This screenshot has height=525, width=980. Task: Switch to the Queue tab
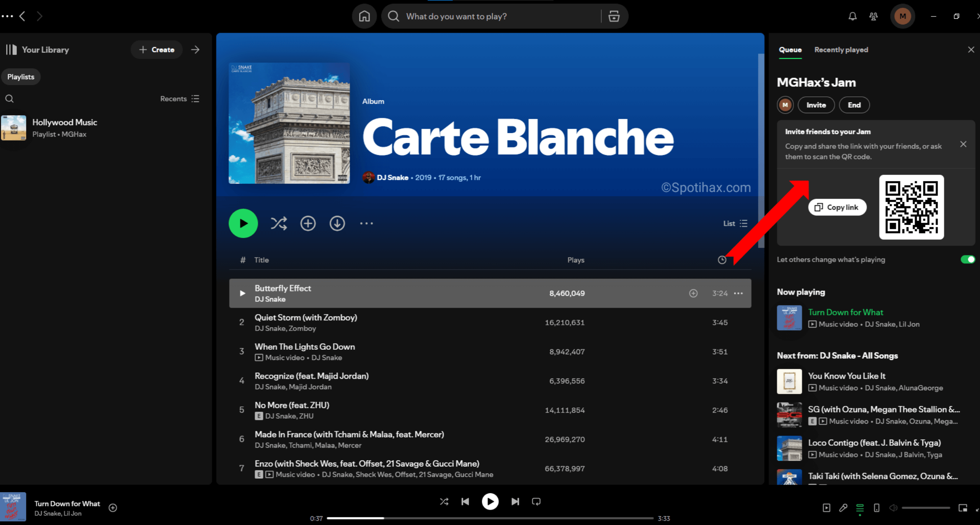[x=790, y=50]
